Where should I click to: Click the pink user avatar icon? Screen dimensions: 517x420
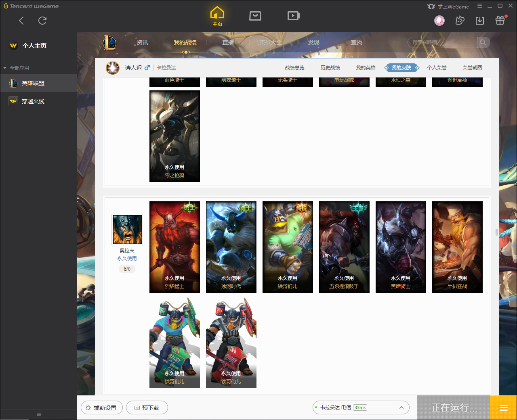[439, 20]
